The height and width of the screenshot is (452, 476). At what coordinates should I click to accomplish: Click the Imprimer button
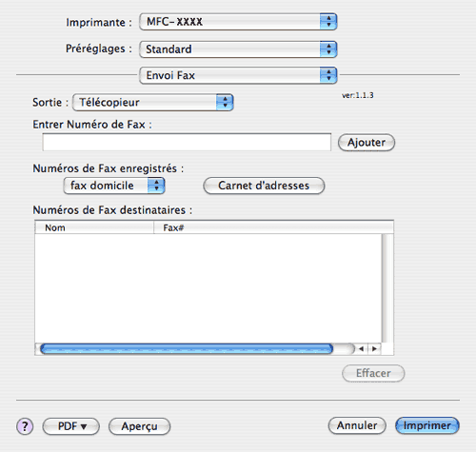tap(427, 425)
